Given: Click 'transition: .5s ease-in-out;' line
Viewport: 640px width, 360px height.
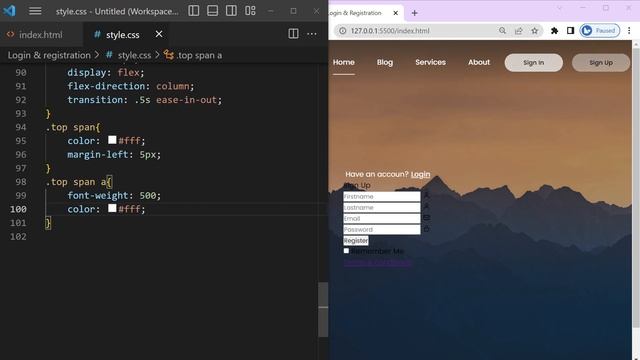Looking at the screenshot, I should tap(144, 100).
